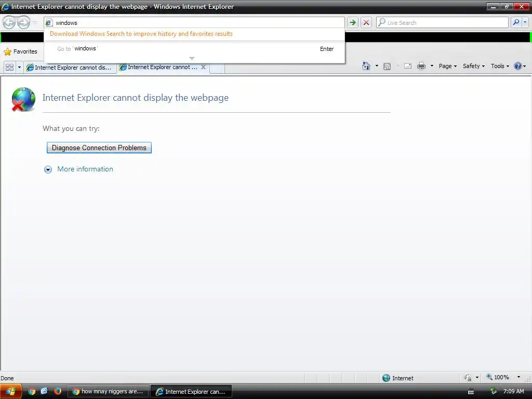
Task: Click the Home page icon
Action: pos(366,66)
